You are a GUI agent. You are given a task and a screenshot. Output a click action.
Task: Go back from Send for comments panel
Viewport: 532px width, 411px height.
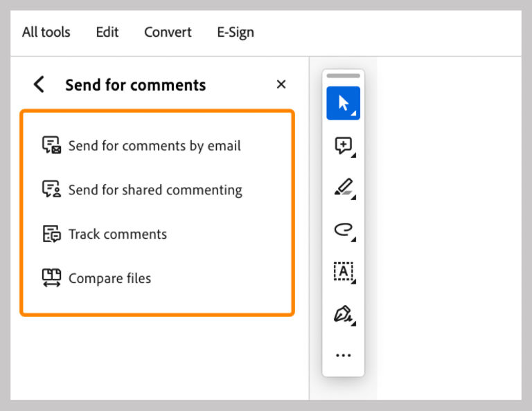point(39,84)
